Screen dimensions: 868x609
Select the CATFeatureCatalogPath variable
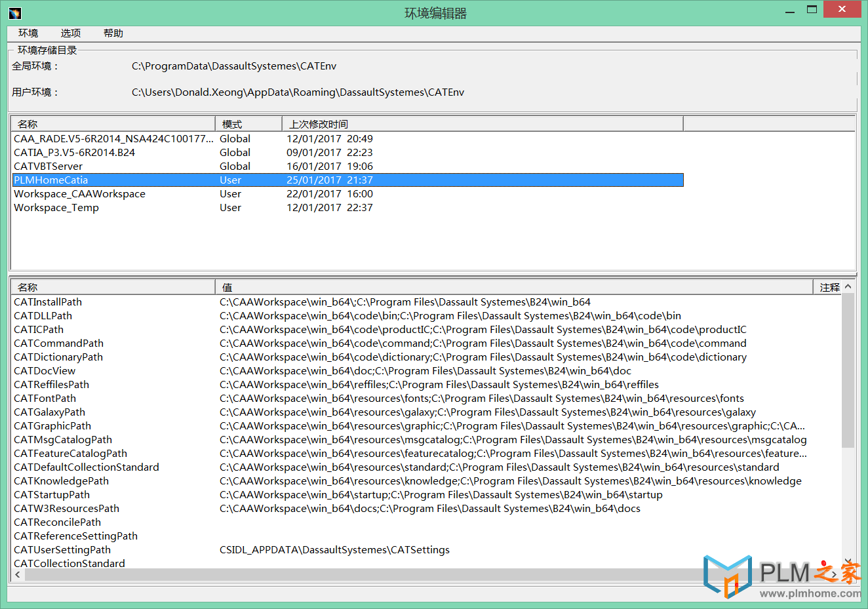click(70, 454)
